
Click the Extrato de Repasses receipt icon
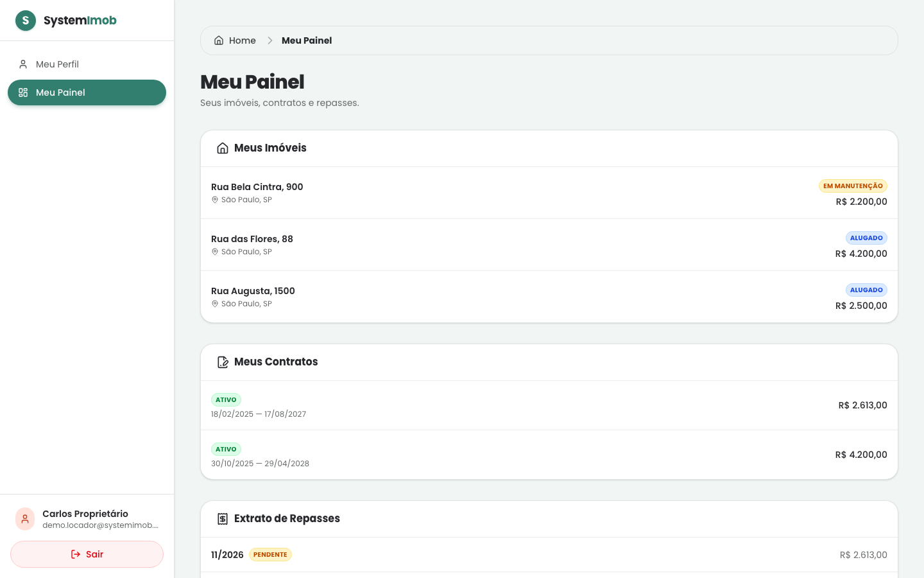click(223, 519)
